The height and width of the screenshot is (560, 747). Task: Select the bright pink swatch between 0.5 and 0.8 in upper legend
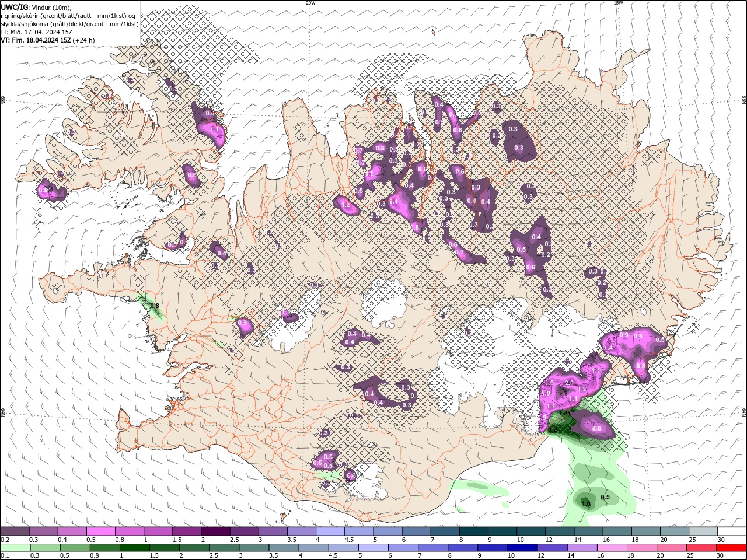click(101, 531)
